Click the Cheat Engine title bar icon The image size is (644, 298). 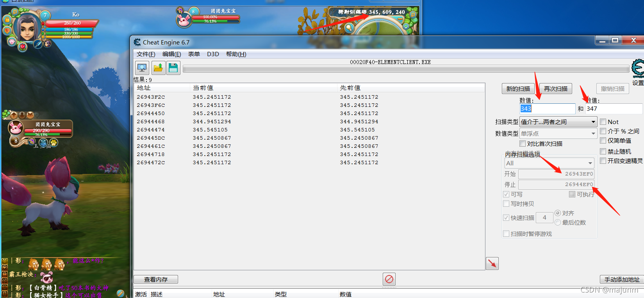tap(137, 42)
